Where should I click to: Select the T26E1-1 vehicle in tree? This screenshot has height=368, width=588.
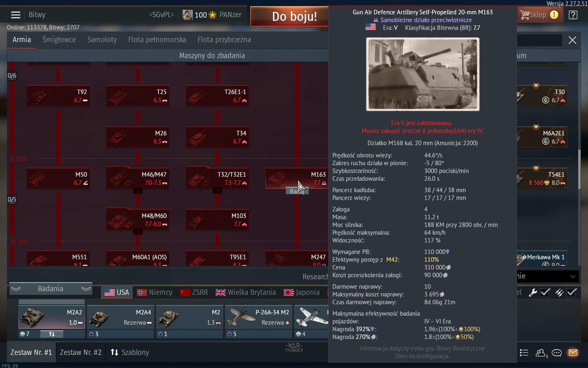218,96
